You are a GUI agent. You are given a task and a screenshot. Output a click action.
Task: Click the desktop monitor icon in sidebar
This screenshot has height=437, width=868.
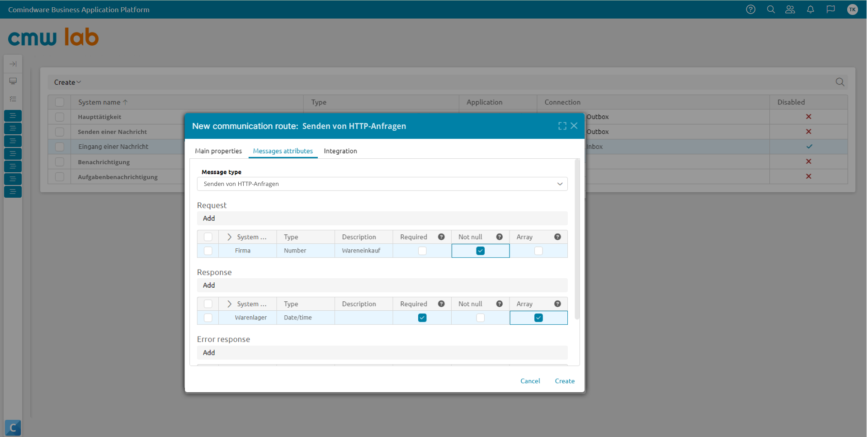[13, 81]
